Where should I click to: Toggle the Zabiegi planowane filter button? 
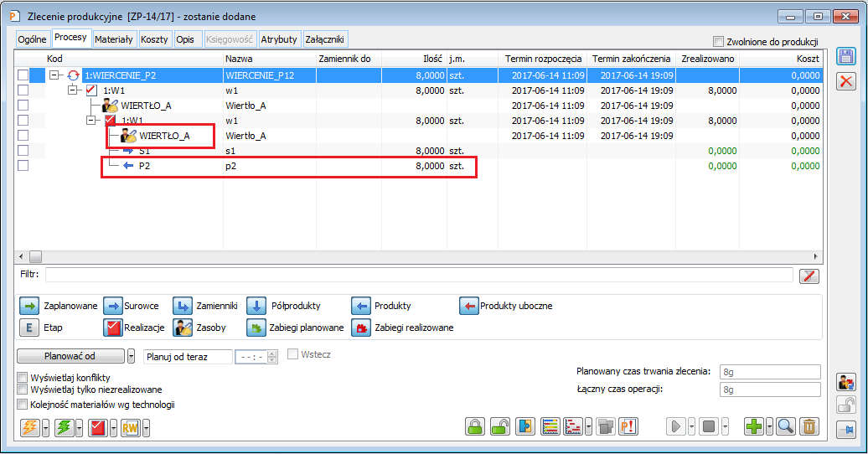point(256,328)
